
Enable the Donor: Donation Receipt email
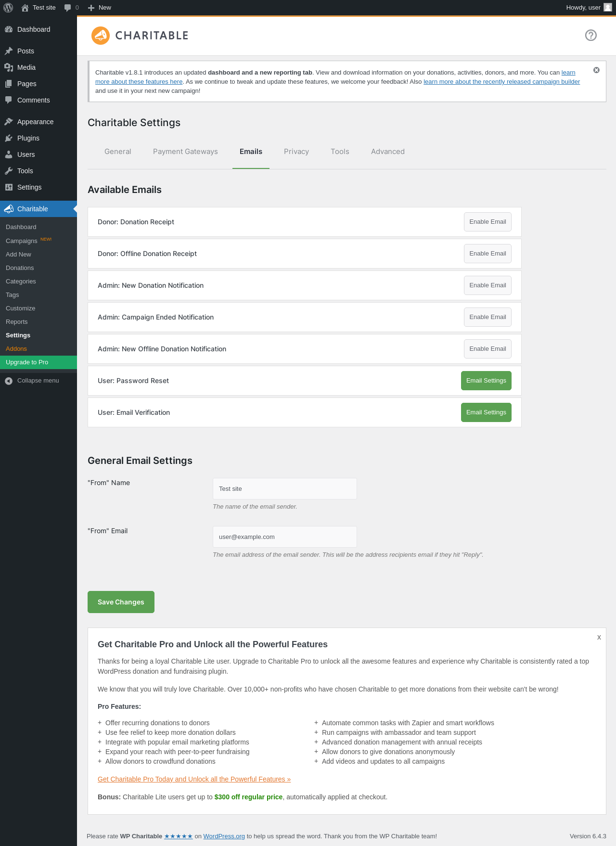pyautogui.click(x=488, y=222)
